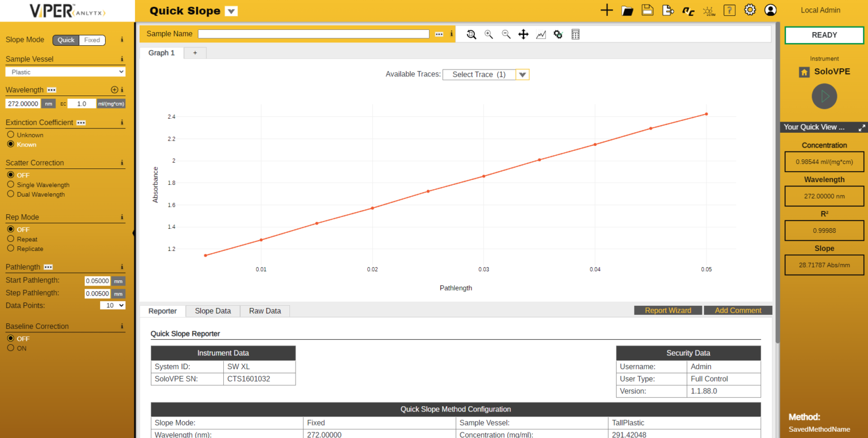Switch to the Slope Data tab

(212, 311)
